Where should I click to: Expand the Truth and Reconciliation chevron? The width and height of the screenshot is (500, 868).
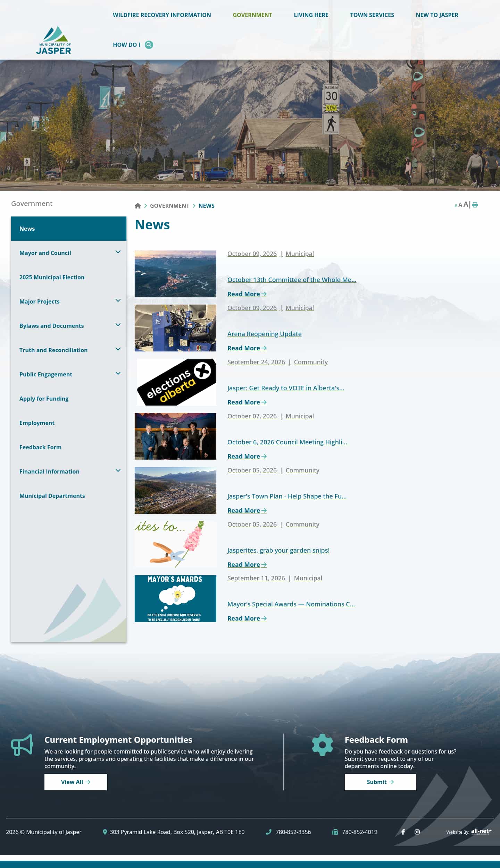[x=118, y=349]
